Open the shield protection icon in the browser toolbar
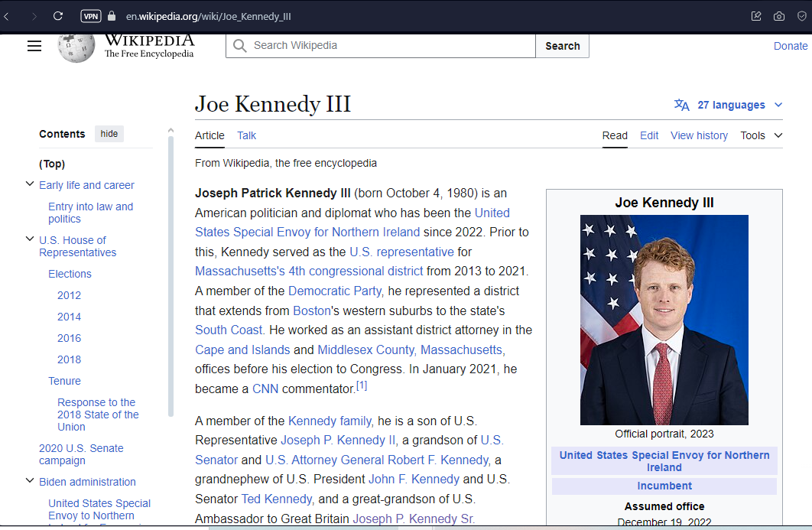Screen dimensions: 812x530 801,16
